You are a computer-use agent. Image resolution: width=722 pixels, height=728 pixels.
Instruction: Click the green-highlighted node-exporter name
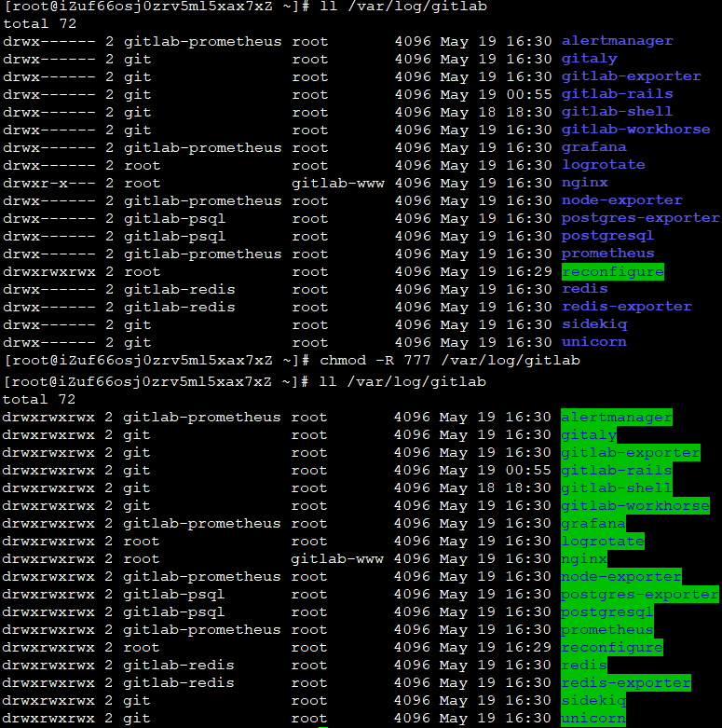tap(620, 577)
